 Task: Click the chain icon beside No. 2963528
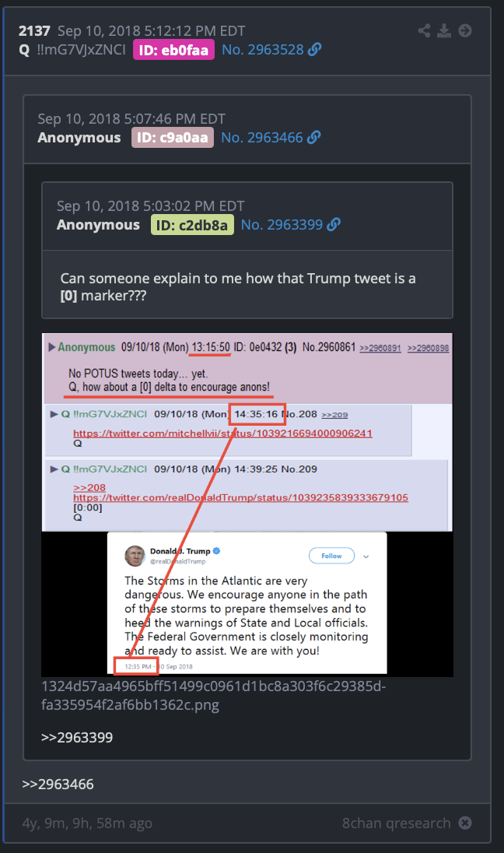point(314,50)
